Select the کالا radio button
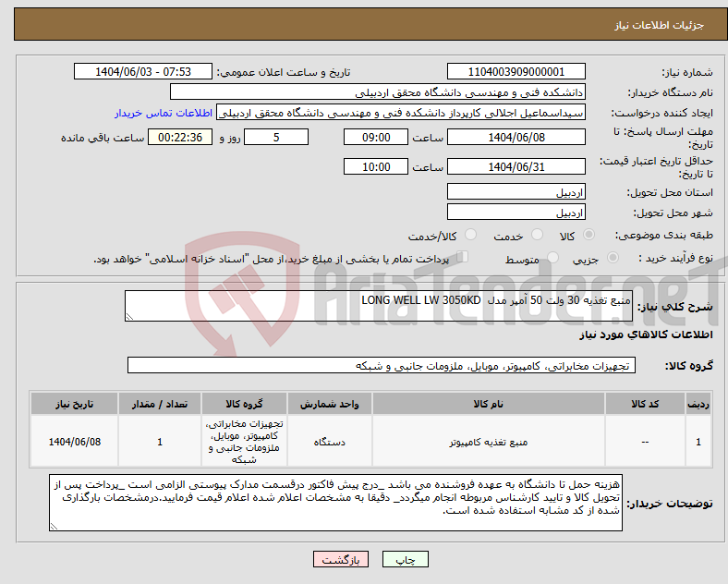728x584 pixels. tap(588, 235)
